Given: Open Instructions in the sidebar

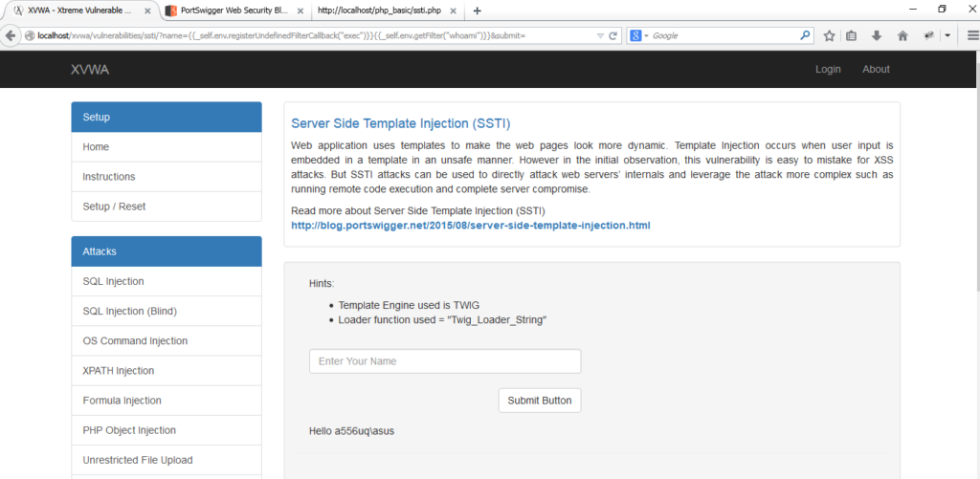Looking at the screenshot, I should click(167, 177).
